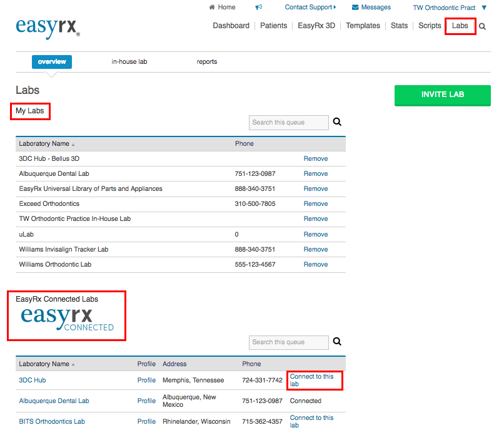
Task: Click the INVITE LAB button
Action: pyautogui.click(x=443, y=95)
